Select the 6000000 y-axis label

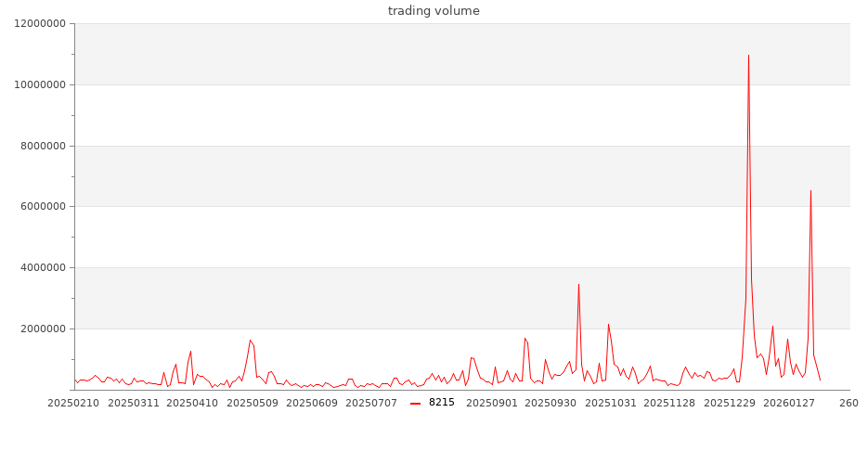pos(38,207)
